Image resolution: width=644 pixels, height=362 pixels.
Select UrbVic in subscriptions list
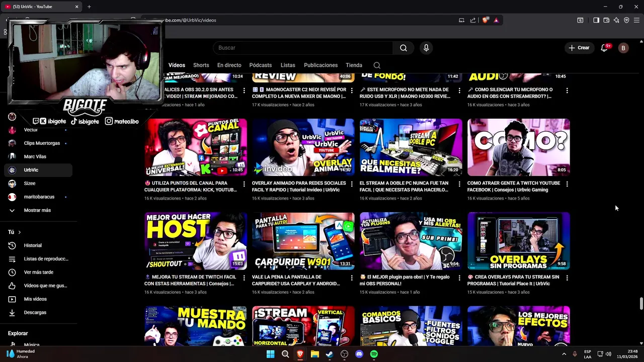(x=38, y=170)
